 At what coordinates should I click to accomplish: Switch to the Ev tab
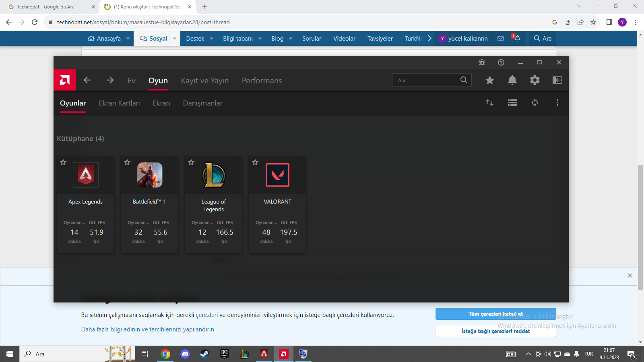[132, 80]
